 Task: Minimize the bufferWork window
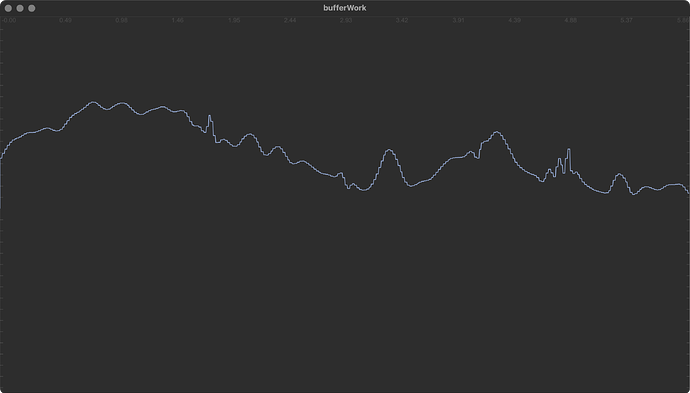click(20, 8)
